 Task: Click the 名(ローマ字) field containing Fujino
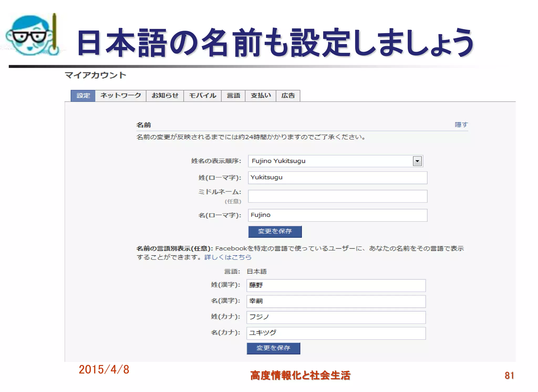click(x=338, y=215)
